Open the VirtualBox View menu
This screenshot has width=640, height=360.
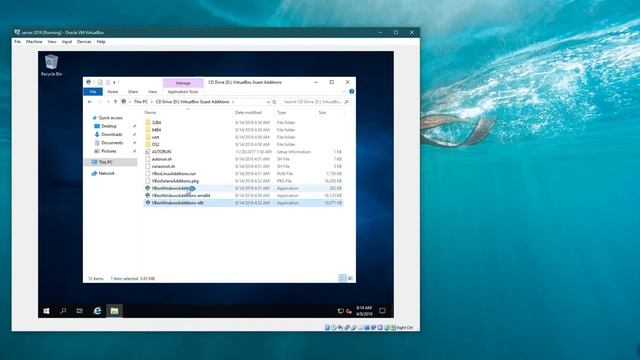tap(52, 42)
